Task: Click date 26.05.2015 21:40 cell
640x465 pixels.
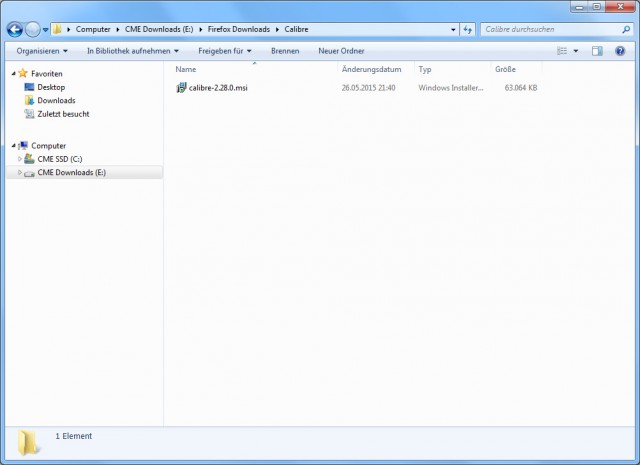Action: coord(368,88)
